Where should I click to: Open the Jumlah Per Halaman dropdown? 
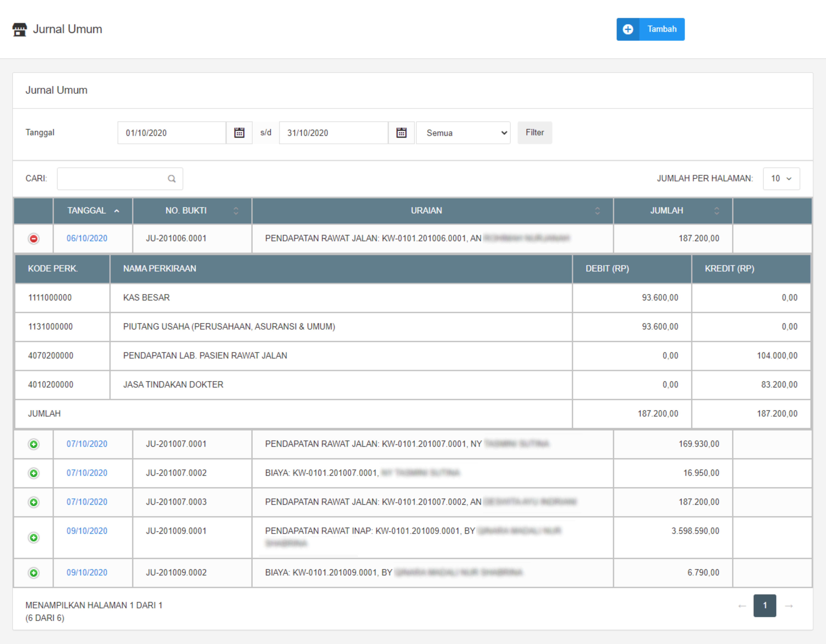pyautogui.click(x=781, y=179)
